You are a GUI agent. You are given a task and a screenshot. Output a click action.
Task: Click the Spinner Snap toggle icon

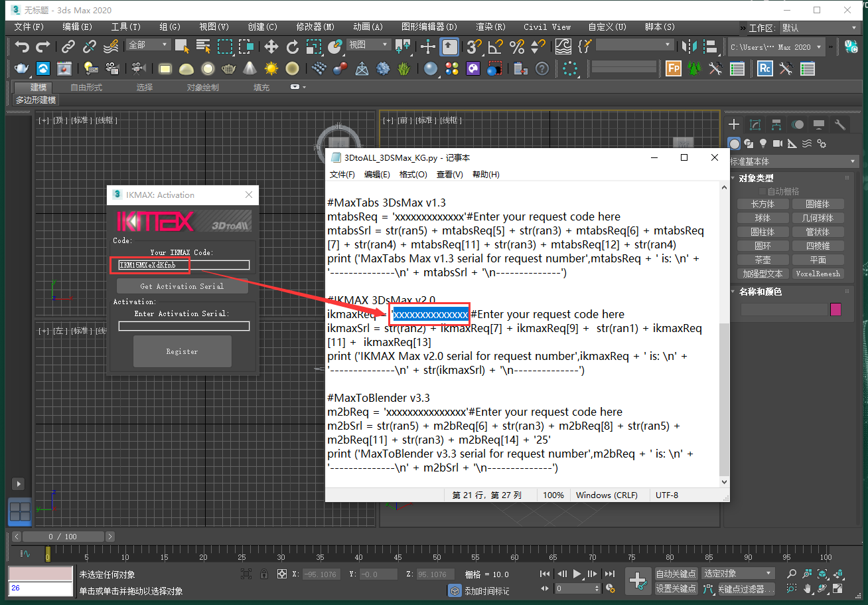pyautogui.click(x=538, y=46)
